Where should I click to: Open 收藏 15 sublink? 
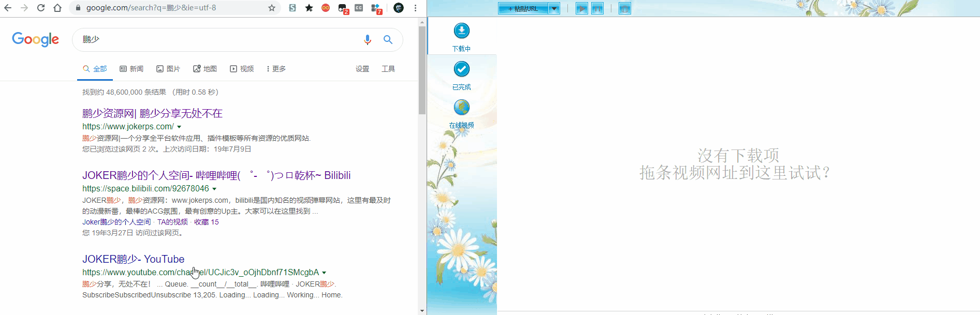click(x=207, y=222)
